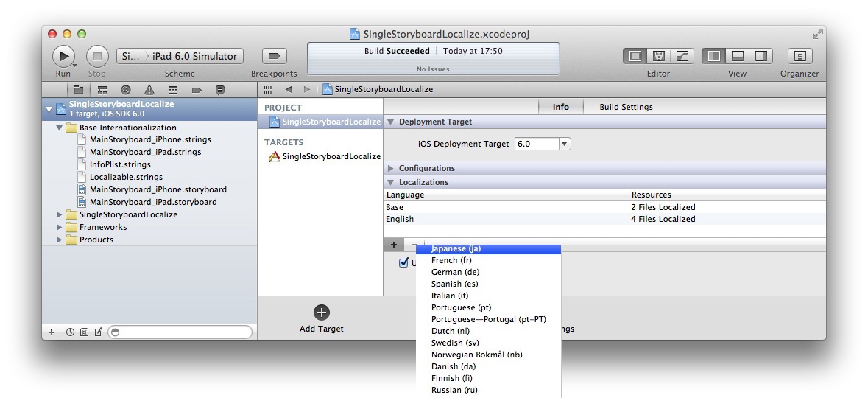This screenshot has height=398, width=868.
Task: Add a localization with plus button
Action: pyautogui.click(x=394, y=245)
